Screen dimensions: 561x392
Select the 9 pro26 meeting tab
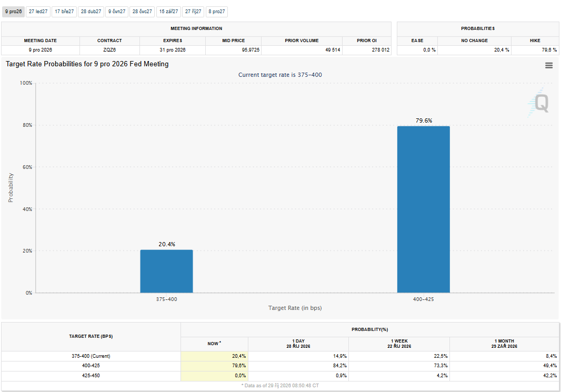(13, 12)
